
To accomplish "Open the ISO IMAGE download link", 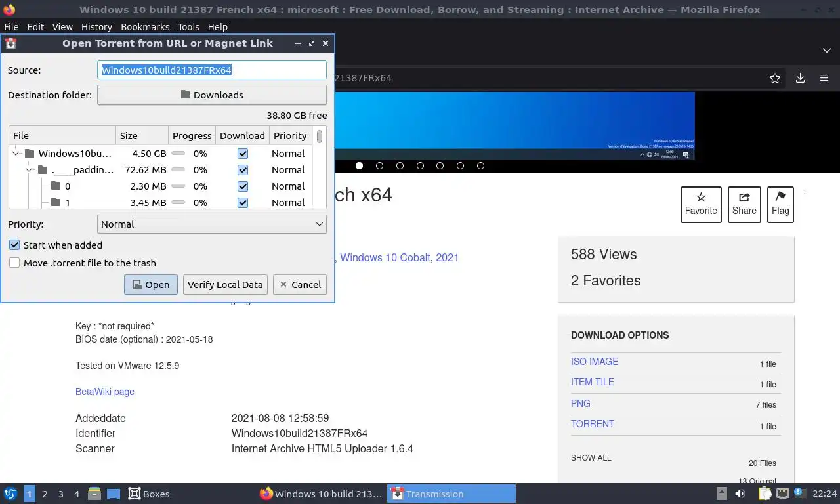I will pos(595,362).
